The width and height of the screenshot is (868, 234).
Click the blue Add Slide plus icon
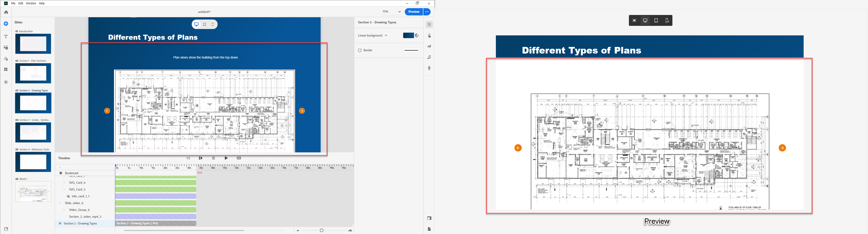6,24
